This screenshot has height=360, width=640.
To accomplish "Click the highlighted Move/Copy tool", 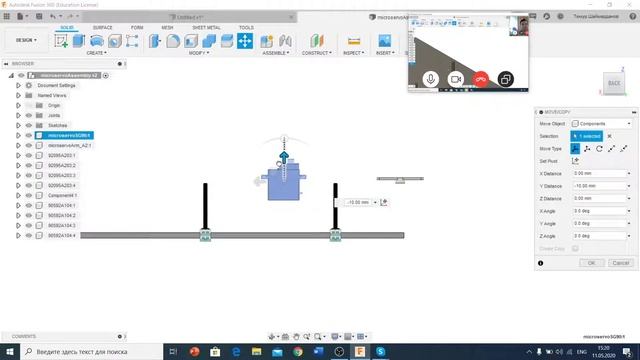I will pos(245,41).
